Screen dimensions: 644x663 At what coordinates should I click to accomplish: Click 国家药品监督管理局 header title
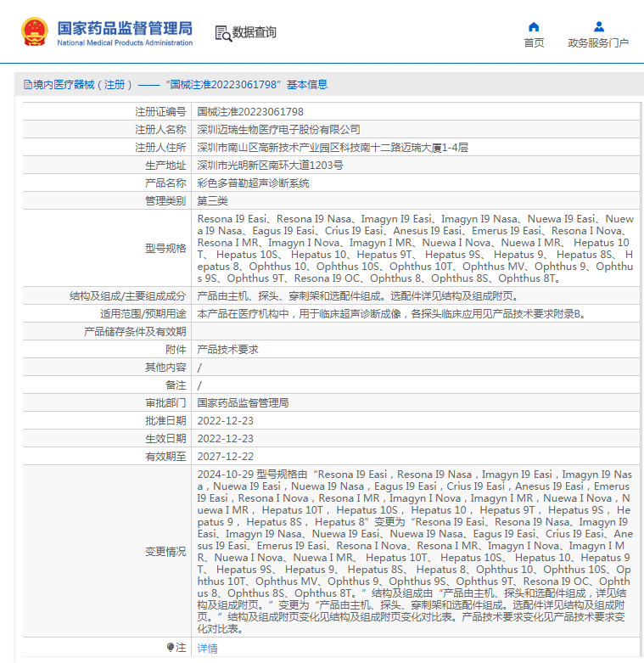(x=125, y=28)
